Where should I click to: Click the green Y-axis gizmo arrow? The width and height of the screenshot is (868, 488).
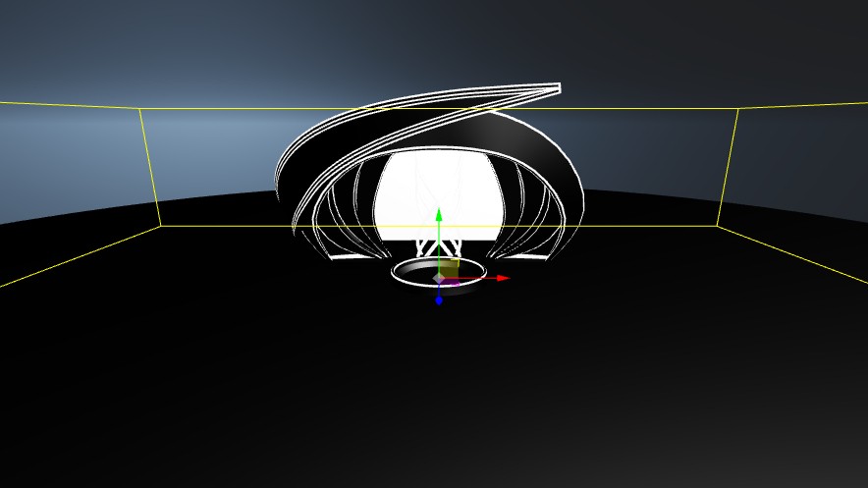[439, 215]
